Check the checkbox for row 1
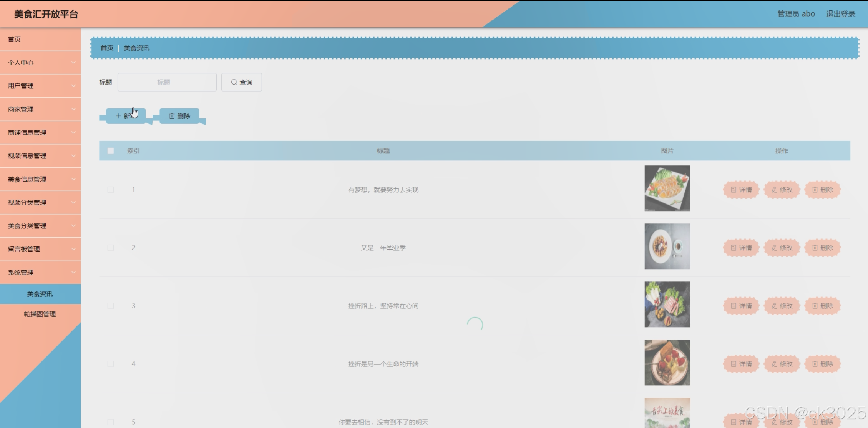 click(x=111, y=190)
